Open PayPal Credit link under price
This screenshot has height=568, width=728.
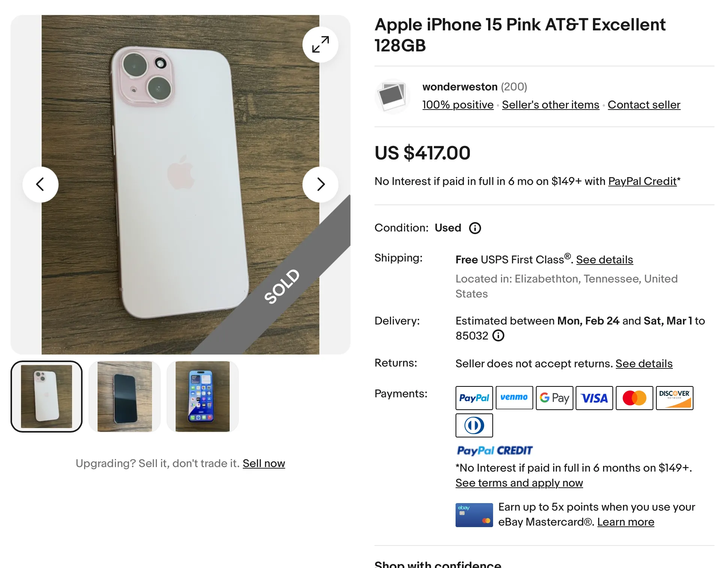click(x=642, y=181)
